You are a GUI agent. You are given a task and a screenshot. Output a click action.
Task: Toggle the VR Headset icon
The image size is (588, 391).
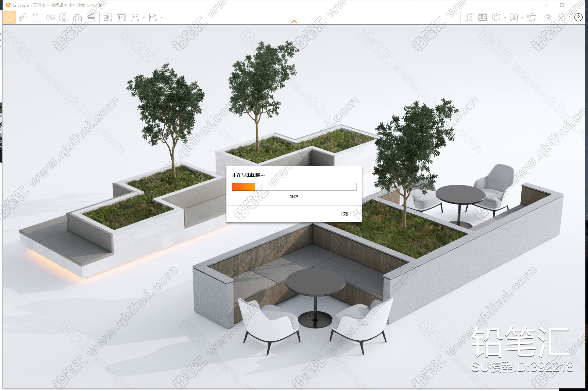click(x=532, y=17)
